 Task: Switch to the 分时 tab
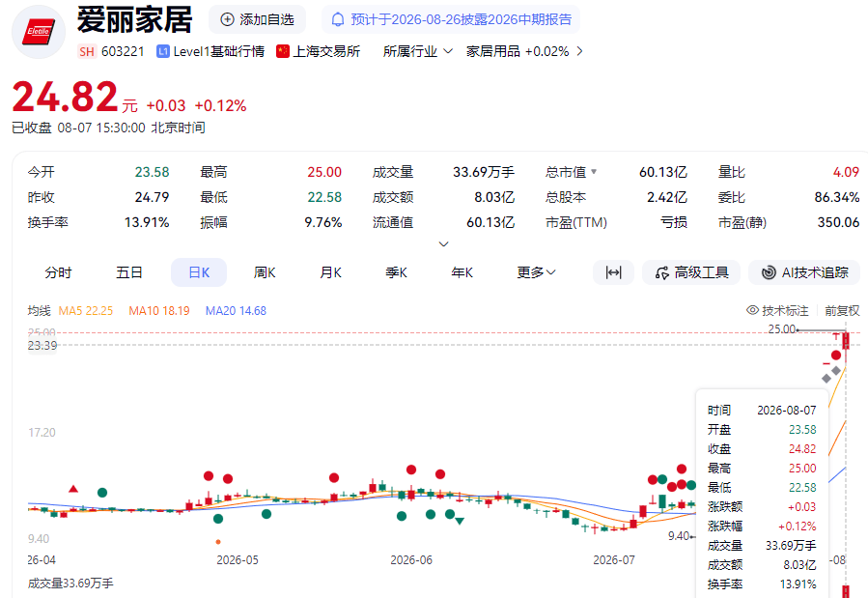[x=58, y=272]
